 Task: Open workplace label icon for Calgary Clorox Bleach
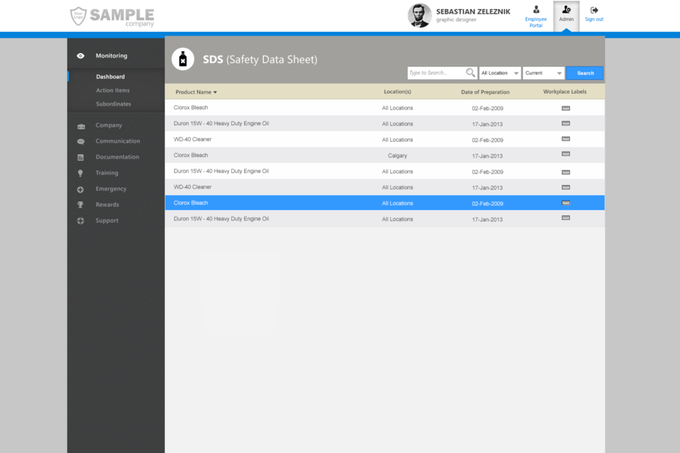(x=566, y=154)
